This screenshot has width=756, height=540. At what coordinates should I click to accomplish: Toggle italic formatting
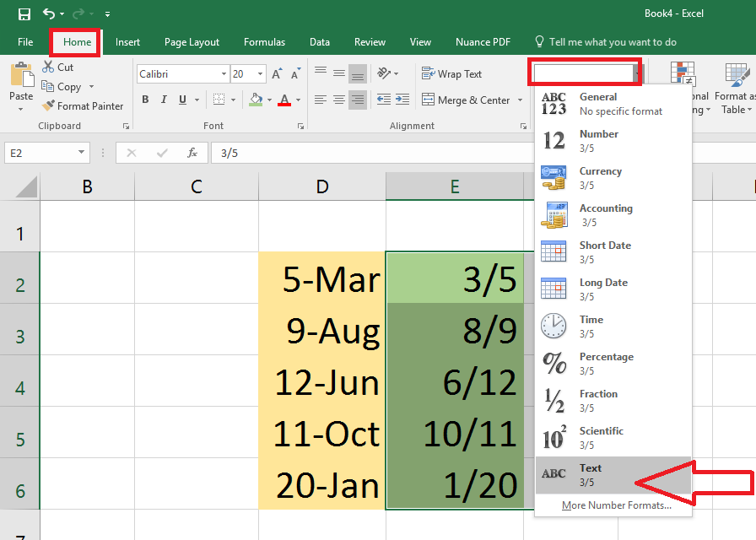coord(165,100)
